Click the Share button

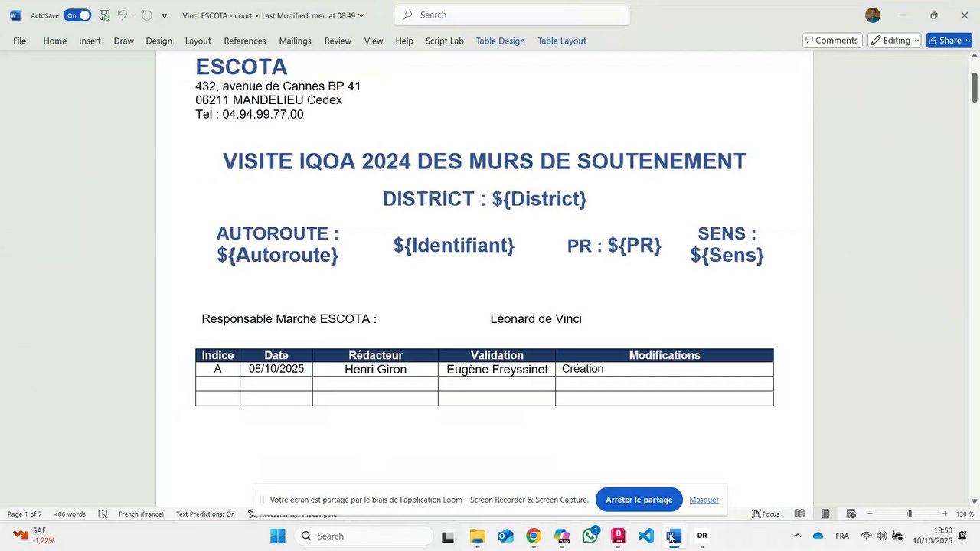point(949,41)
